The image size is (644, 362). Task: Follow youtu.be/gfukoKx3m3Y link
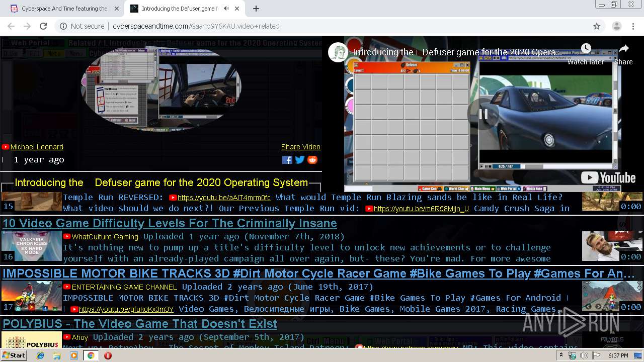coord(126,309)
